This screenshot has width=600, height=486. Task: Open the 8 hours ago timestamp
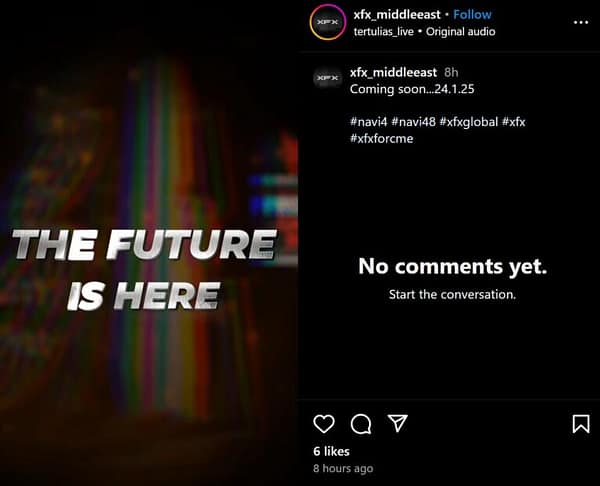(x=343, y=468)
